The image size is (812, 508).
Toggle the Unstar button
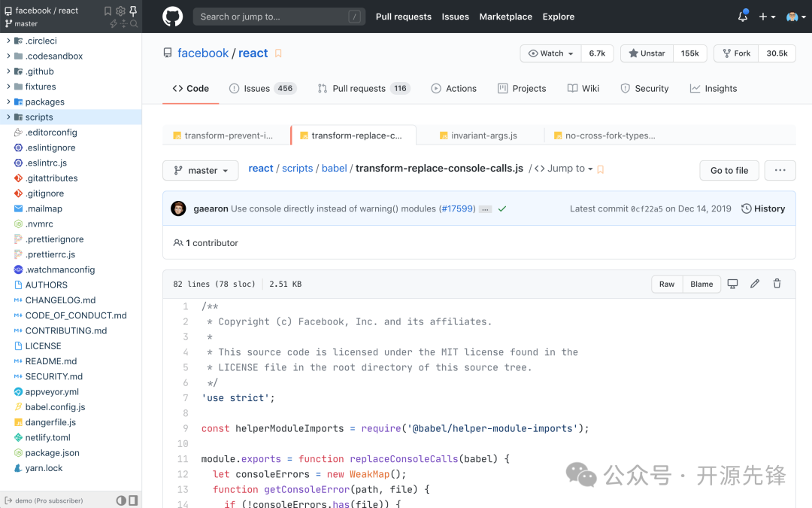647,53
